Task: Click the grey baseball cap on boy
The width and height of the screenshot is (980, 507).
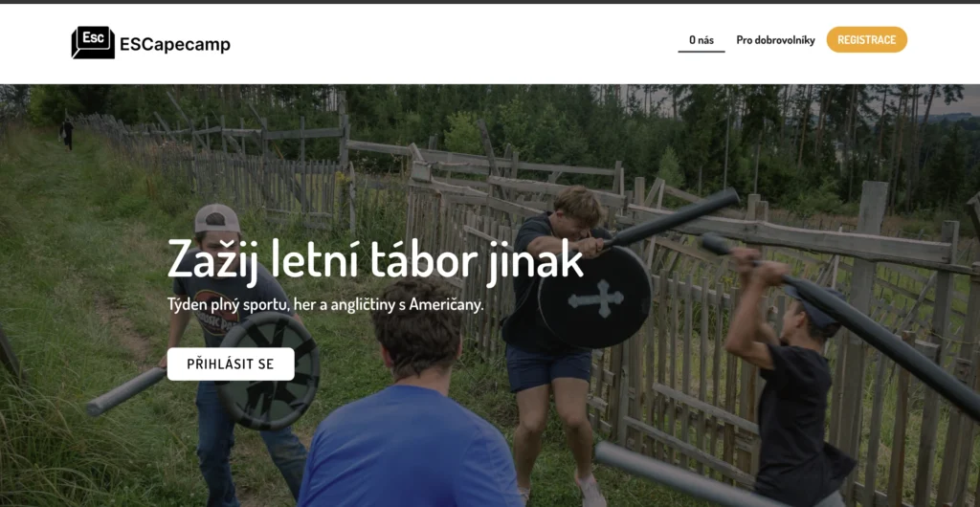Action: 216,218
